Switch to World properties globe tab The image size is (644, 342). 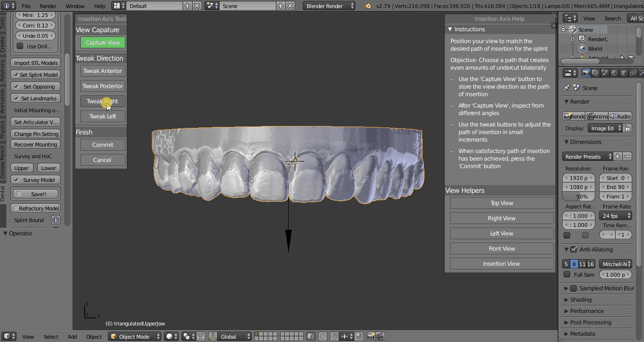pos(614,73)
